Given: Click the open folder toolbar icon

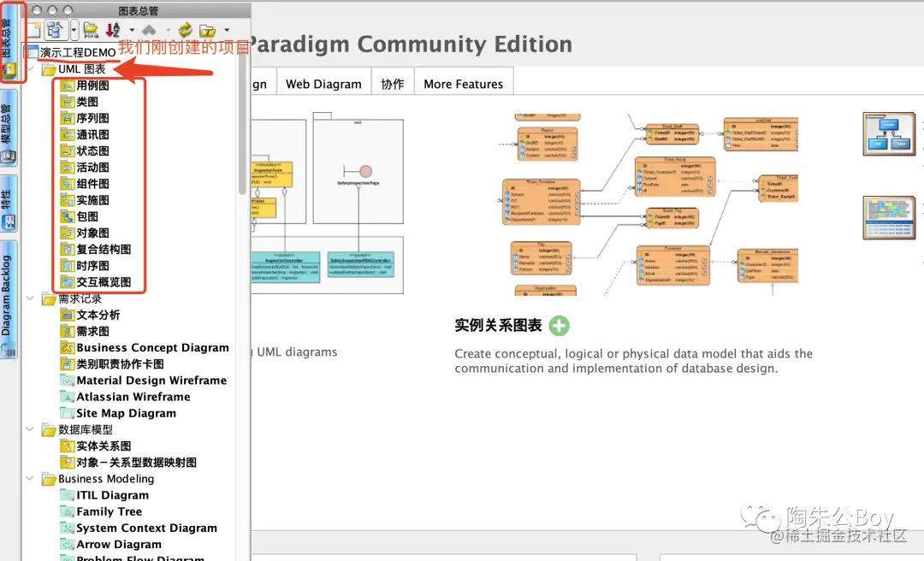Looking at the screenshot, I should [207, 30].
